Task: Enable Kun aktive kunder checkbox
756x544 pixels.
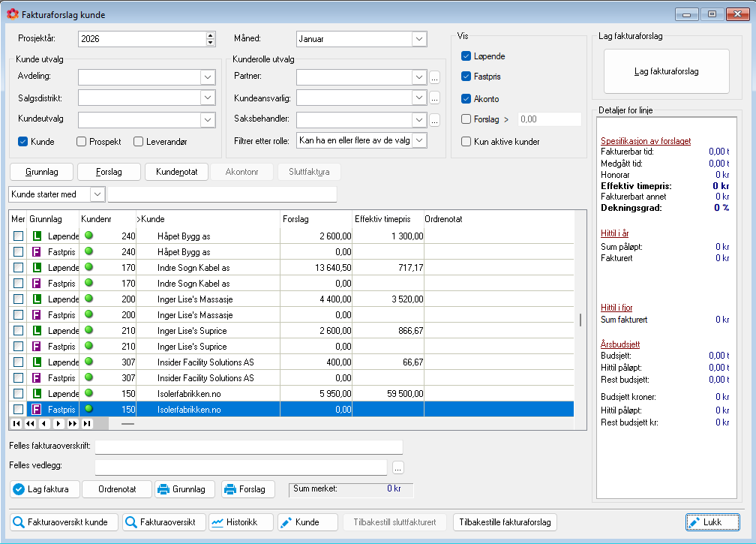Action: 466,141
